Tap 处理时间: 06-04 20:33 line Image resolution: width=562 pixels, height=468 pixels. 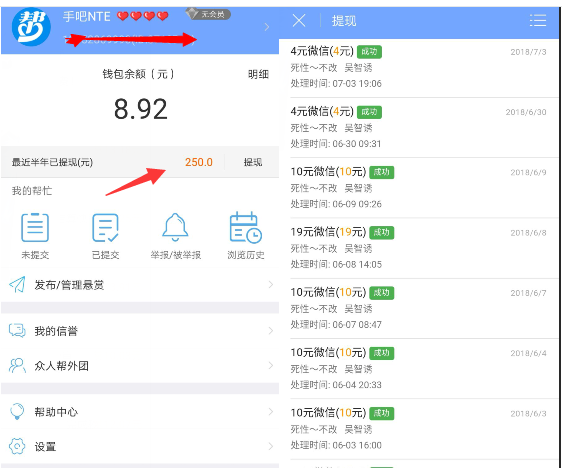coord(336,385)
